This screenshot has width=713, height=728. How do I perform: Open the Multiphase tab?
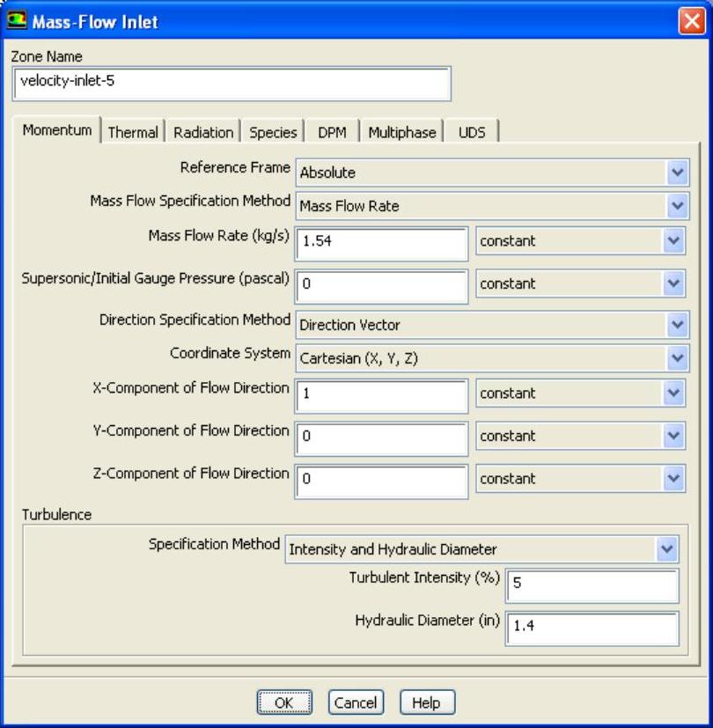point(401,133)
